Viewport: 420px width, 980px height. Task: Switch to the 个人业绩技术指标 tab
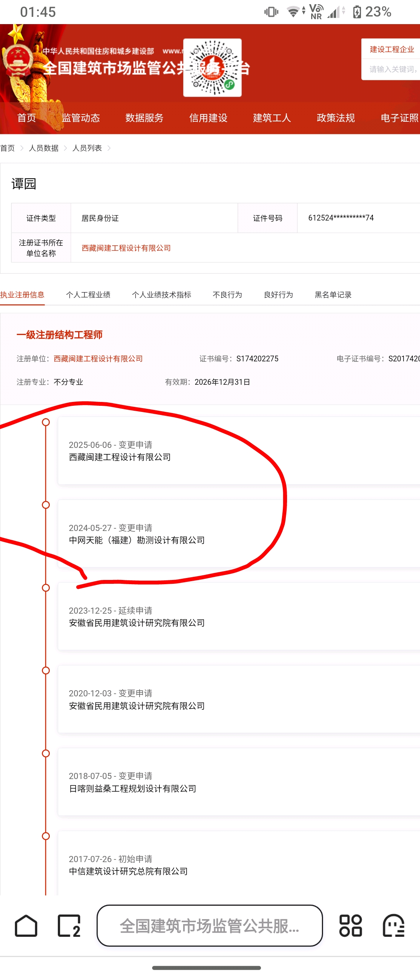coord(162,295)
